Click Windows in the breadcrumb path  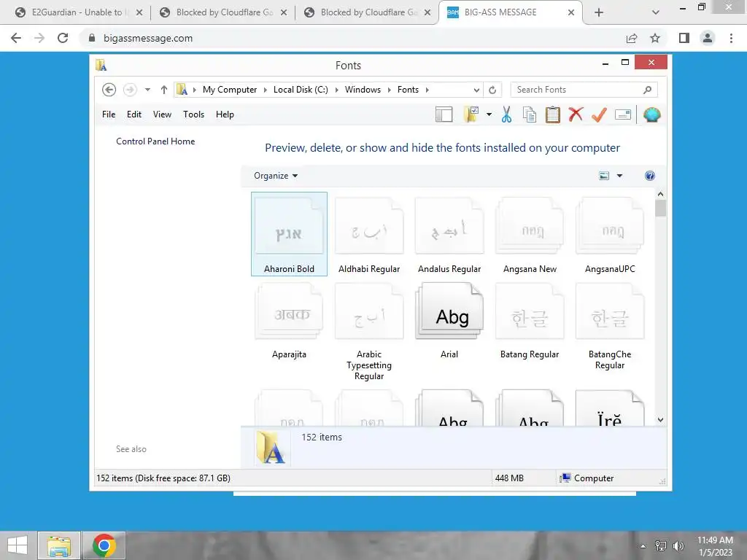coord(363,90)
